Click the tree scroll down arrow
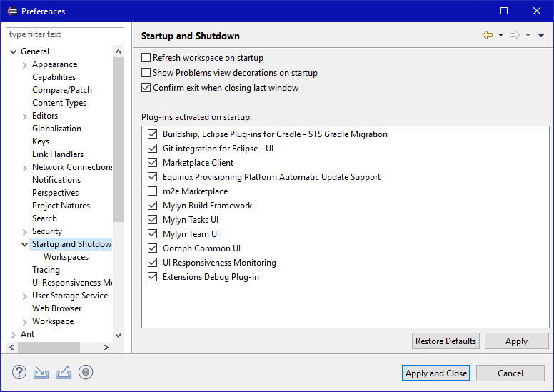Screen dimensions: 554x392 [x=118, y=336]
